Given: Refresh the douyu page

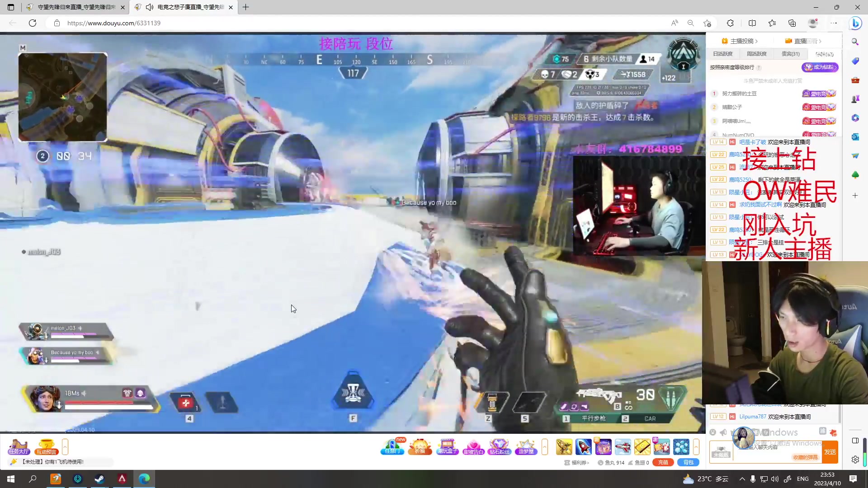Looking at the screenshot, I should [33, 23].
